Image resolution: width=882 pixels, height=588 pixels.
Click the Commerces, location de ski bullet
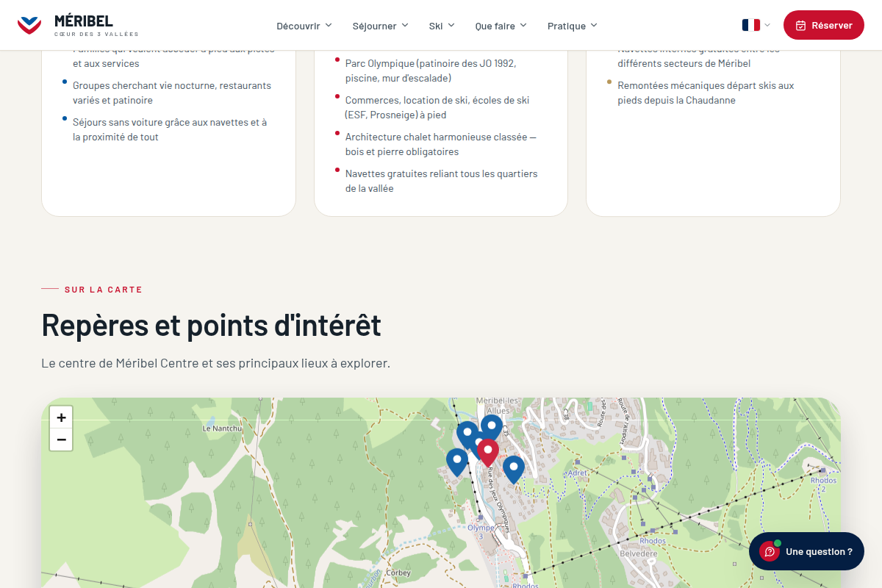point(437,107)
